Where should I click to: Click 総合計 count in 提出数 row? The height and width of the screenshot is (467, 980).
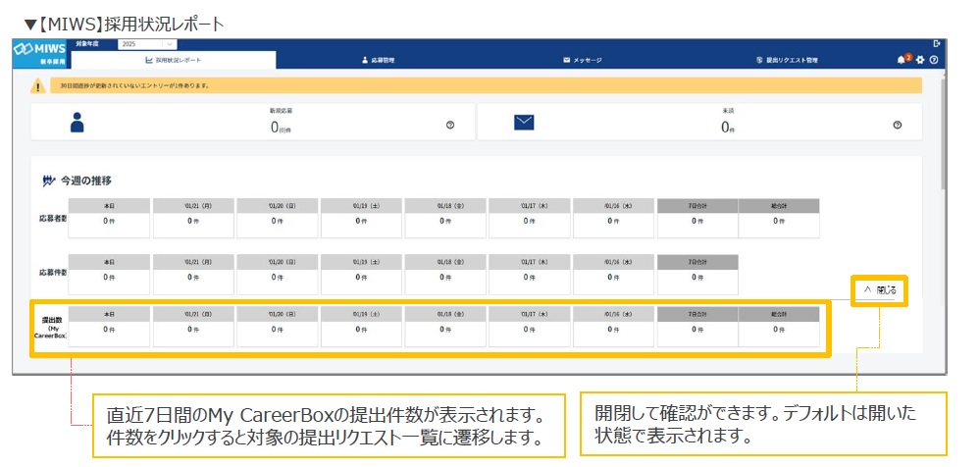coord(778,331)
